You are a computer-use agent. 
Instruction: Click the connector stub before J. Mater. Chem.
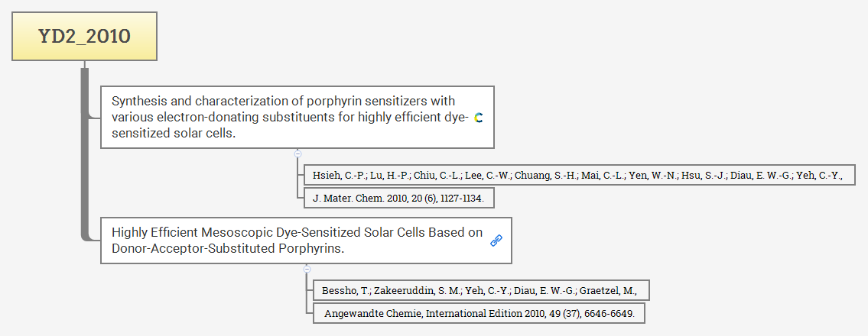click(x=300, y=198)
